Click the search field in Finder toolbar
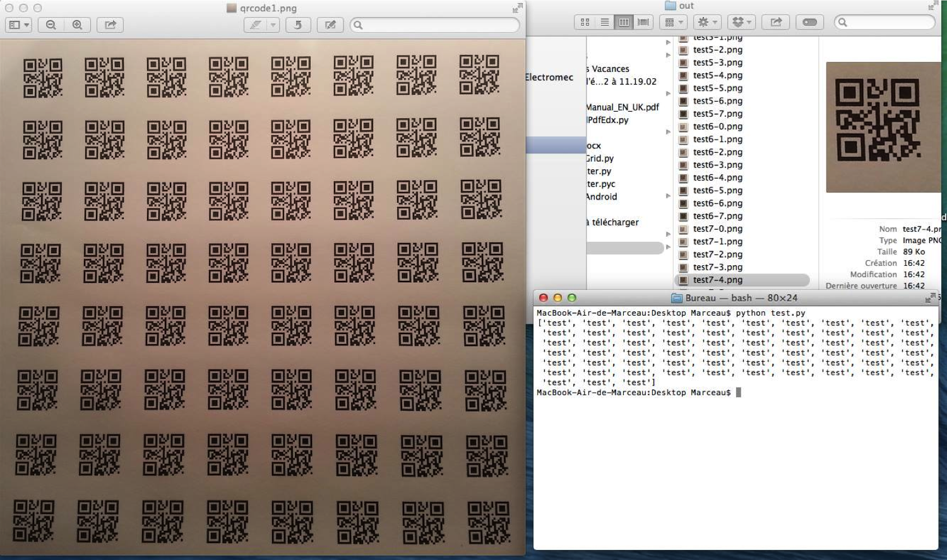 click(x=884, y=22)
